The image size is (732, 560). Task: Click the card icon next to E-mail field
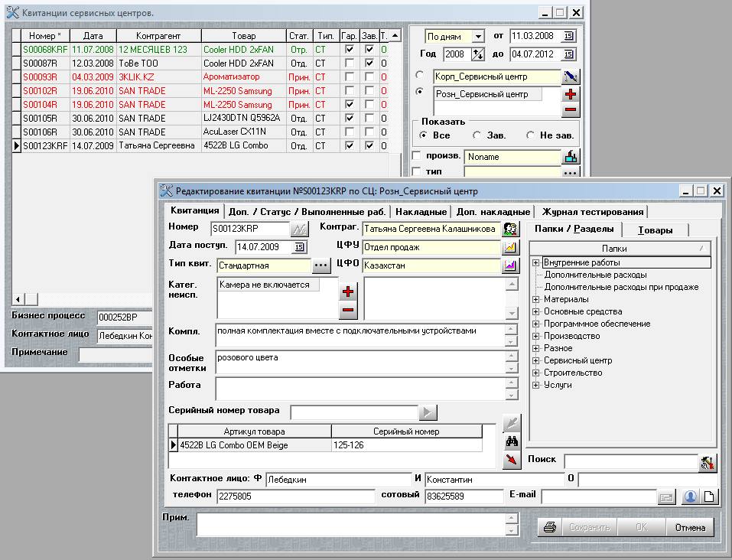click(666, 497)
